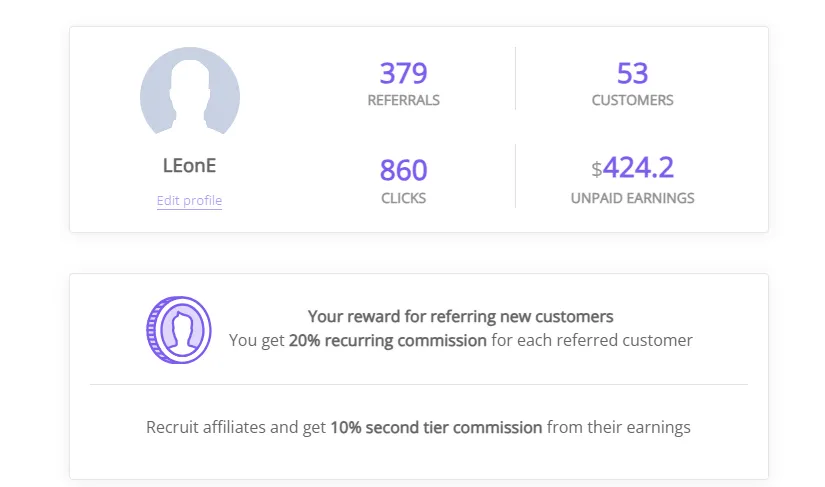
Task: Click the reward for referring customers heading
Action: (460, 317)
